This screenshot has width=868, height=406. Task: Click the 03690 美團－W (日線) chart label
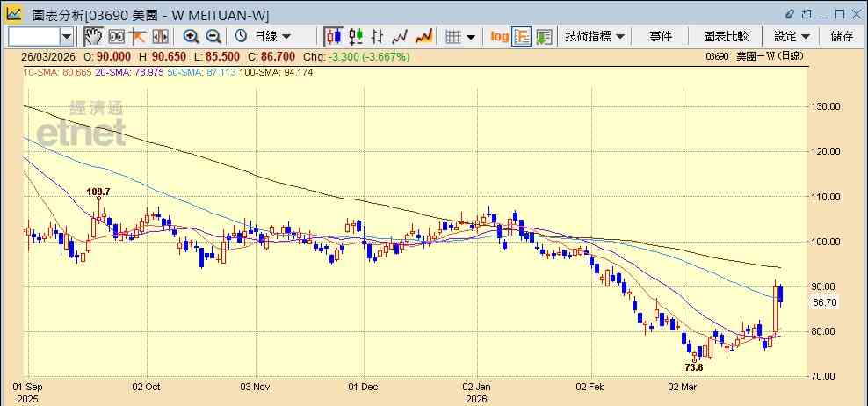click(x=755, y=56)
